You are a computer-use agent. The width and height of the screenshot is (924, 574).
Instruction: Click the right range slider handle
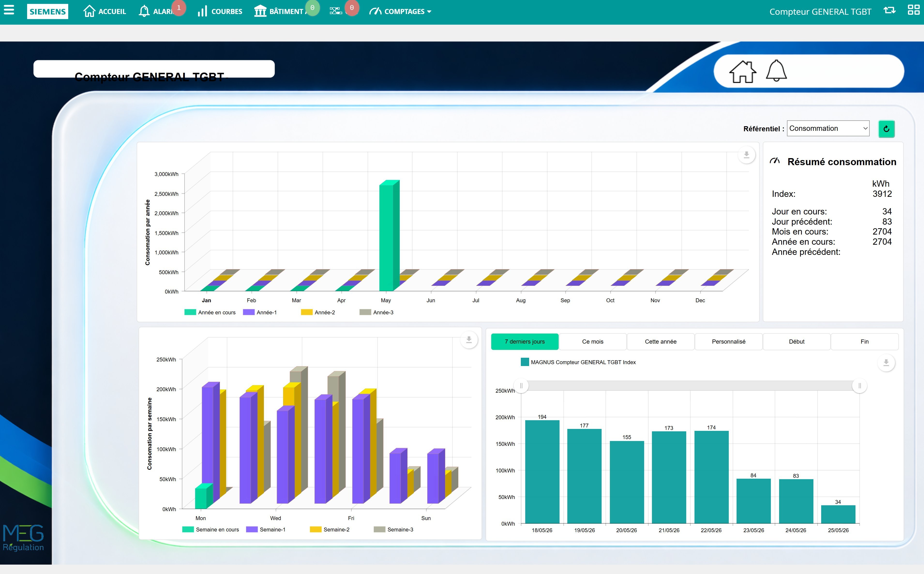pos(859,386)
